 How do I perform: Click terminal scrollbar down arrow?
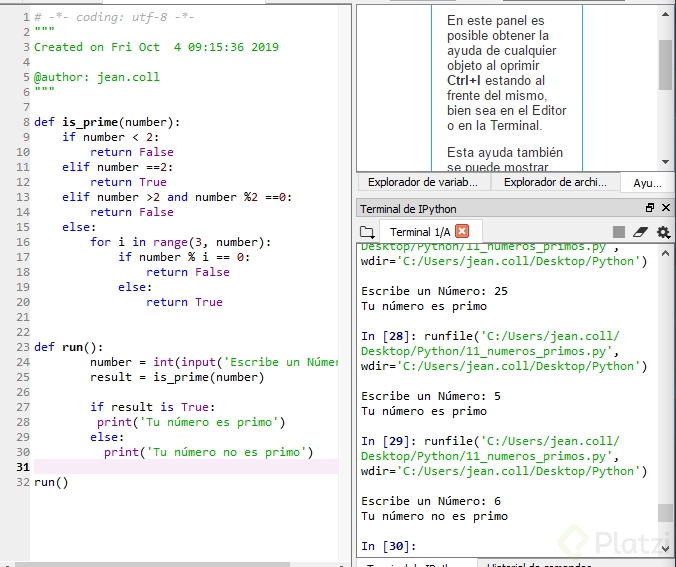pyautogui.click(x=665, y=548)
